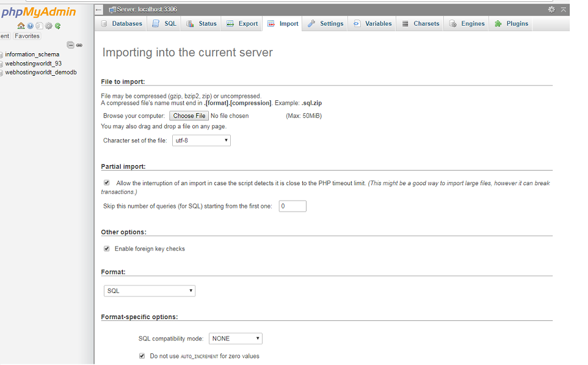Open the Character set of the file dropdown
Screen dimensions: 588x365
pyautogui.click(x=201, y=140)
